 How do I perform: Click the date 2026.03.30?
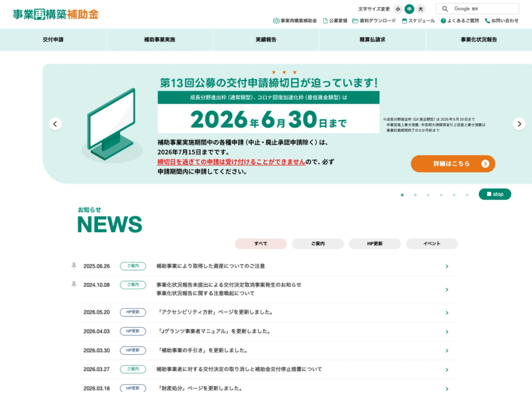[97, 350]
